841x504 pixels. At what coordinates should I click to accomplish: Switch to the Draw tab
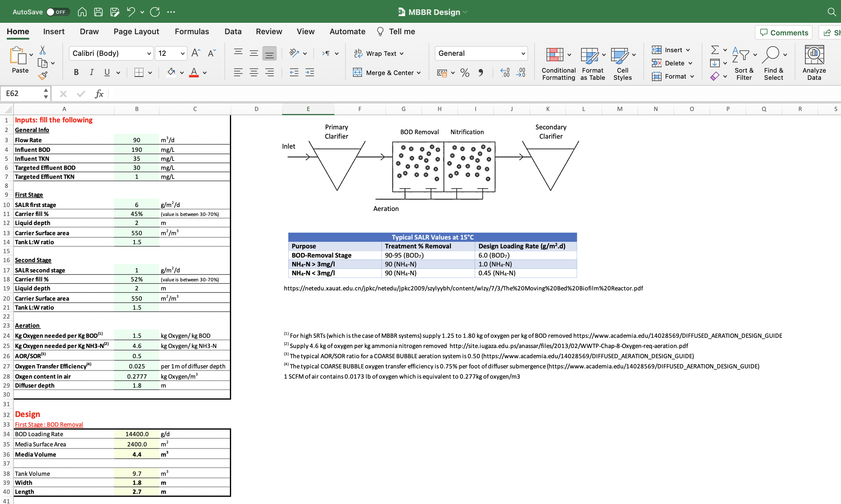[89, 31]
